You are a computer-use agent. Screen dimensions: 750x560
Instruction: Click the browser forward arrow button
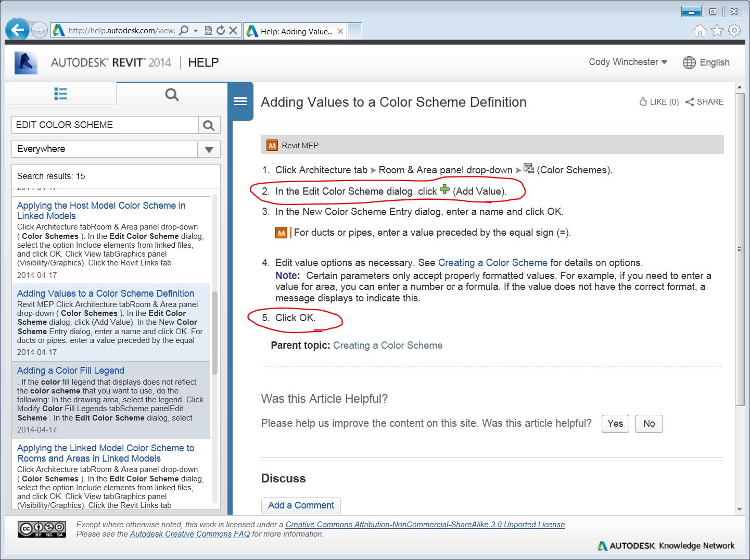pyautogui.click(x=40, y=31)
